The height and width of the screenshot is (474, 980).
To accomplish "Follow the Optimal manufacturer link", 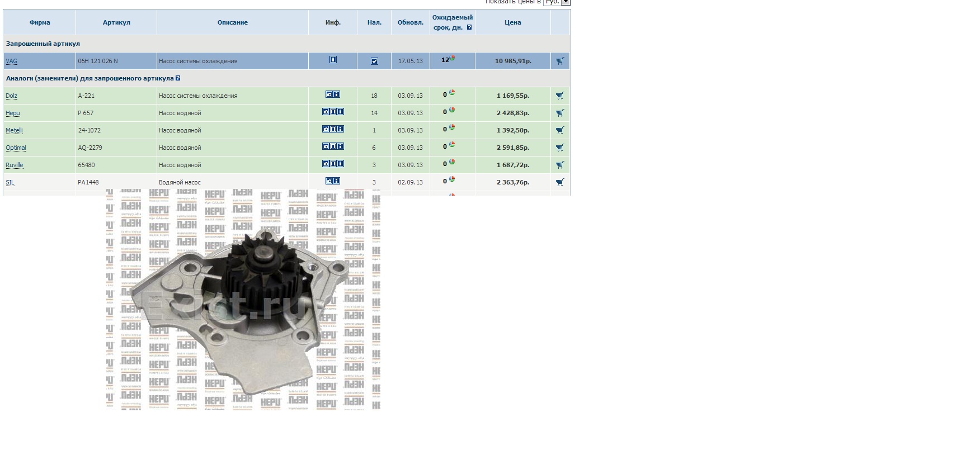I will point(16,148).
